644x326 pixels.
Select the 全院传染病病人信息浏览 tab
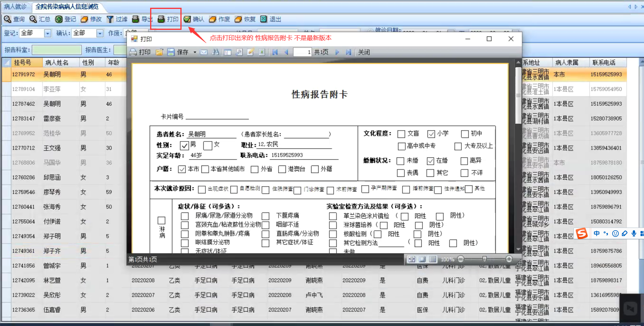(67, 7)
